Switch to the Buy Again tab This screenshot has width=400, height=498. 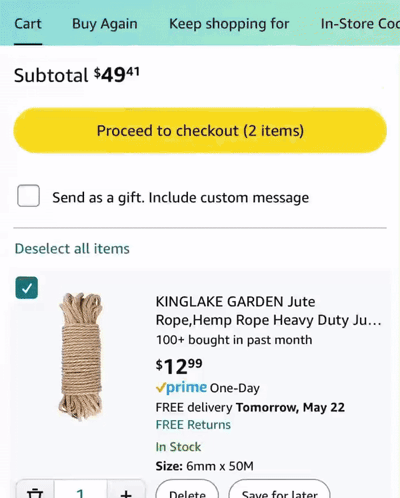coord(105,24)
